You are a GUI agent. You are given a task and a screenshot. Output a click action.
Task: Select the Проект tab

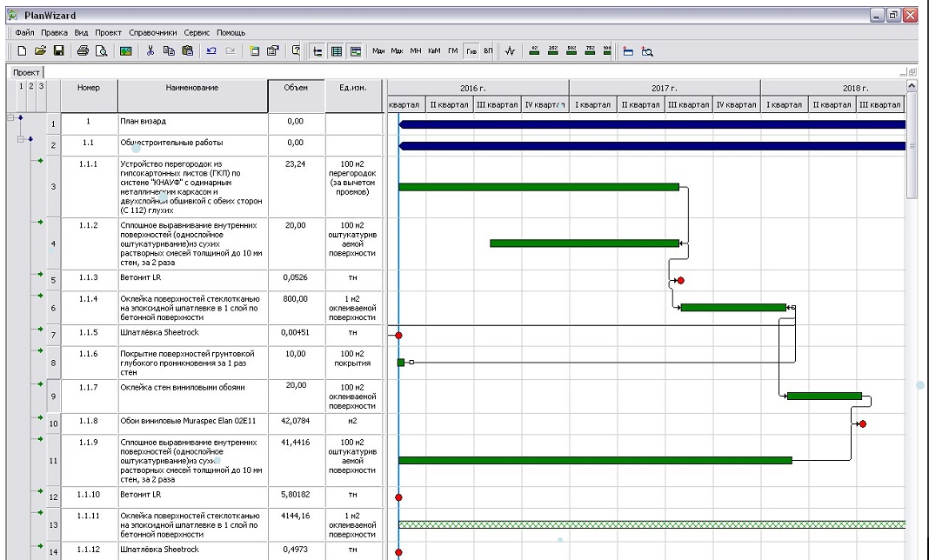[26, 72]
